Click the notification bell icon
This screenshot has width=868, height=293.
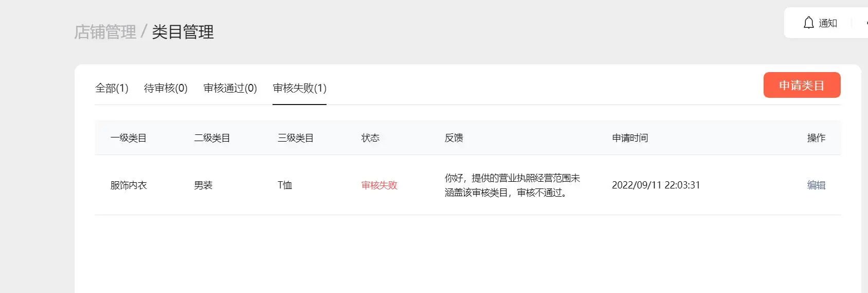[x=808, y=23]
